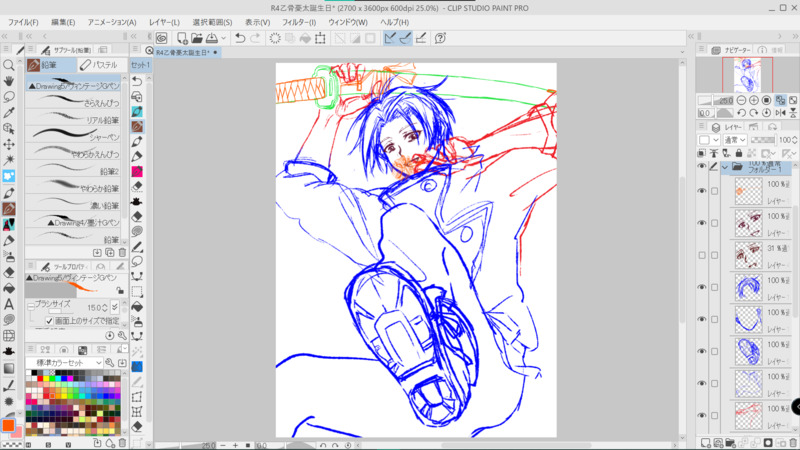Select the 濃い鉛筆 brush
800x450 pixels.
[x=73, y=205]
